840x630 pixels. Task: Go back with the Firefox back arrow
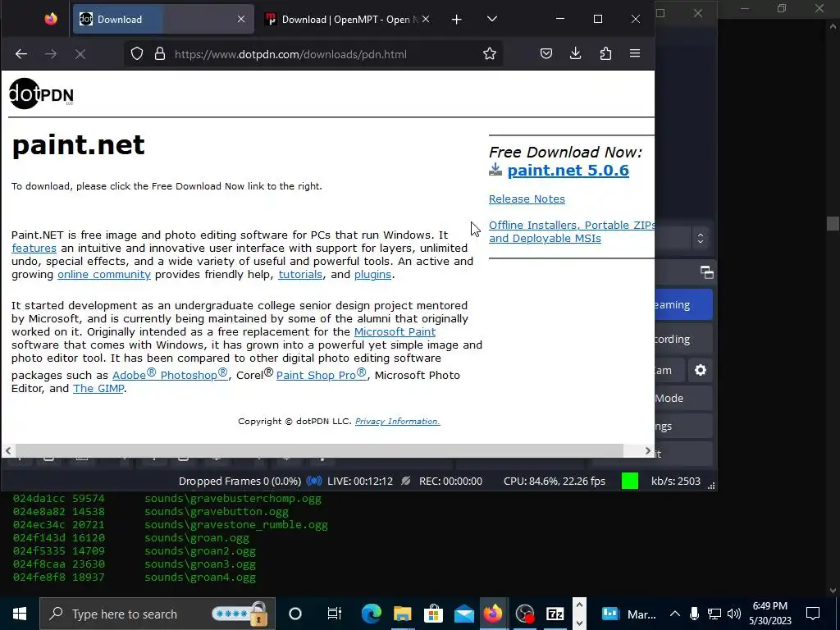pyautogui.click(x=21, y=53)
